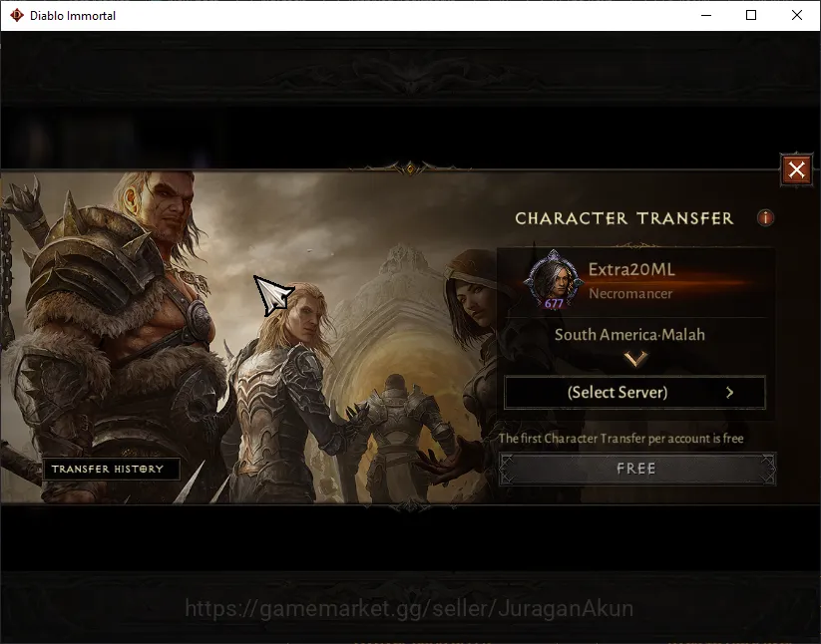This screenshot has width=821, height=644.
Task: Click the first transfer is free notice
Action: [x=620, y=439]
